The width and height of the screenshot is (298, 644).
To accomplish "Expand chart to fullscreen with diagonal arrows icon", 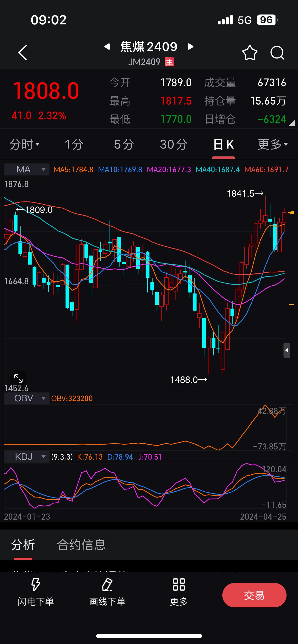I will (18, 378).
